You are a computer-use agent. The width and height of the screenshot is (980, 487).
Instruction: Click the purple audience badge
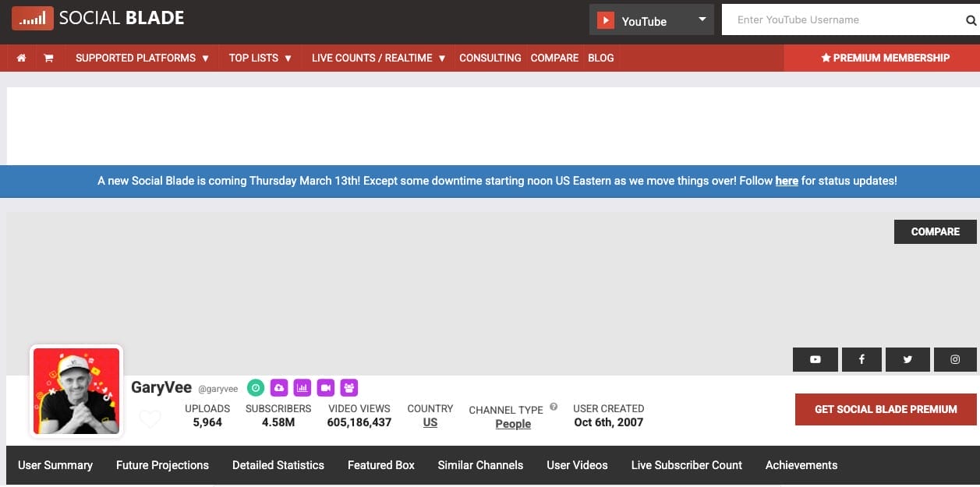(348, 387)
